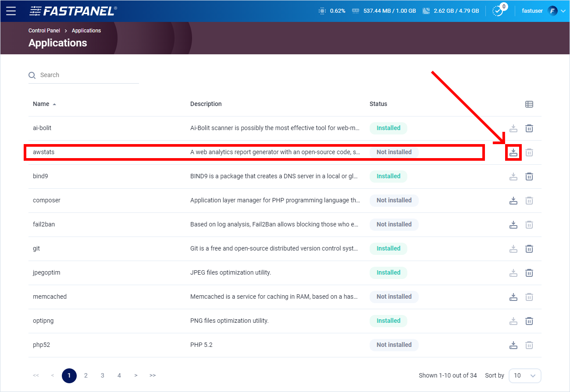Screen dimensions: 570x392
Task: Click the delete icon for awstats
Action: pyautogui.click(x=529, y=152)
